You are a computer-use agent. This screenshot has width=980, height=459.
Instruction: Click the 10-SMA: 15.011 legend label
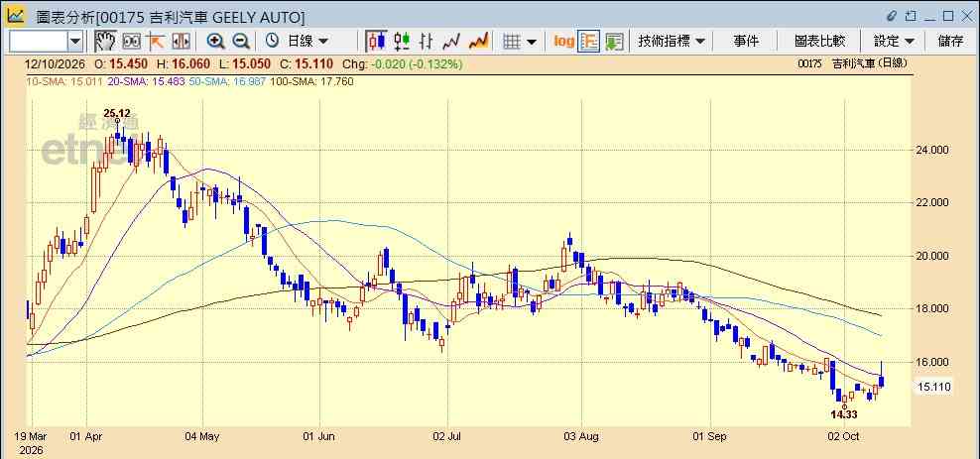click(x=64, y=81)
